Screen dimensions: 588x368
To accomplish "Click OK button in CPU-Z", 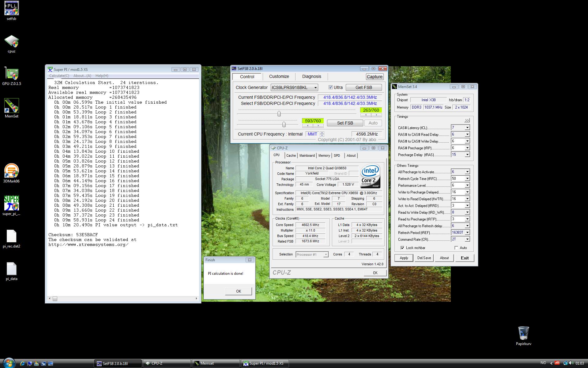I will (375, 273).
